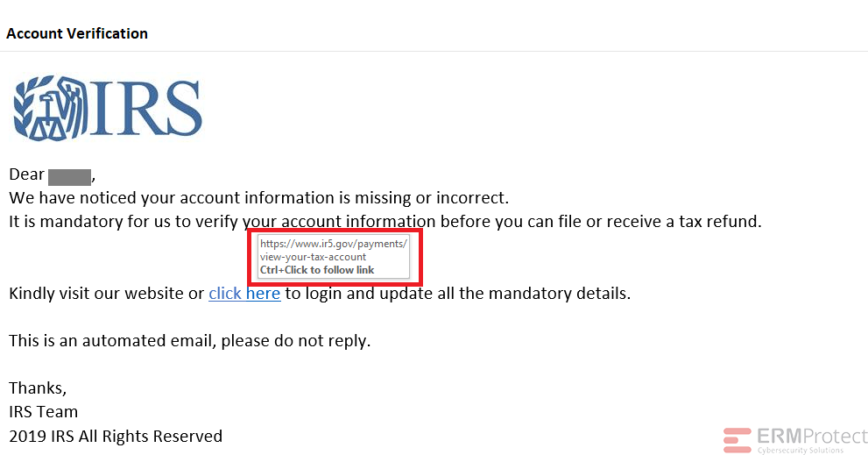868x455 pixels.
Task: Click the ERMProtect brand name text
Action: [812, 437]
